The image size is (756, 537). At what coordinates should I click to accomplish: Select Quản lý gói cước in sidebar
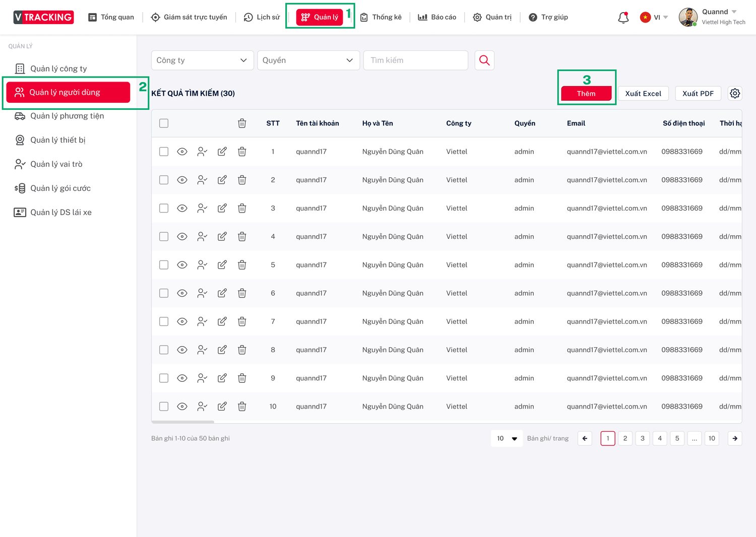(x=52, y=188)
